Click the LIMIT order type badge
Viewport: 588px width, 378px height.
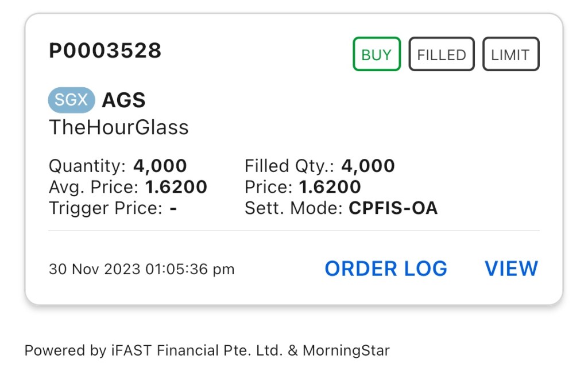tap(510, 54)
